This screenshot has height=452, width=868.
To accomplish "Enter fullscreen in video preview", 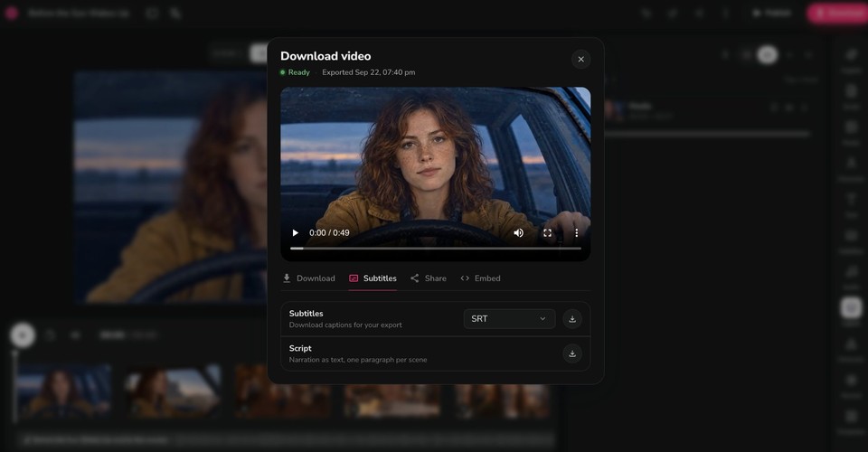I will 548,233.
